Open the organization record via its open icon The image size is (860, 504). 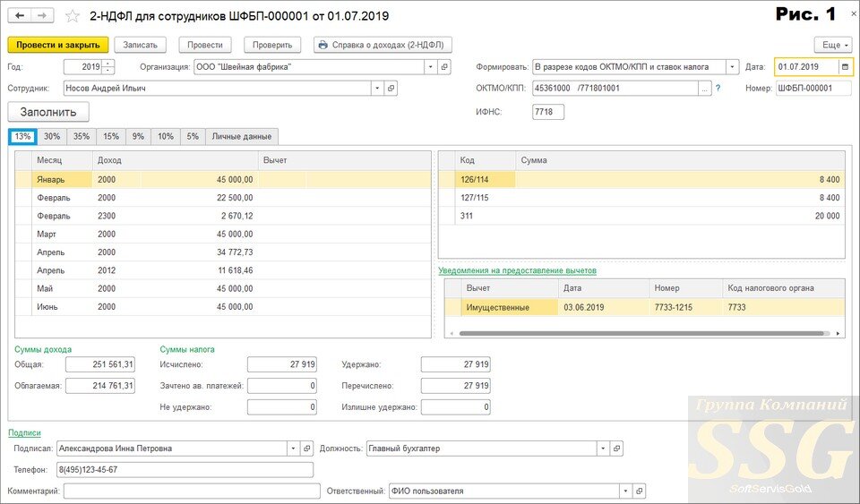tap(444, 67)
